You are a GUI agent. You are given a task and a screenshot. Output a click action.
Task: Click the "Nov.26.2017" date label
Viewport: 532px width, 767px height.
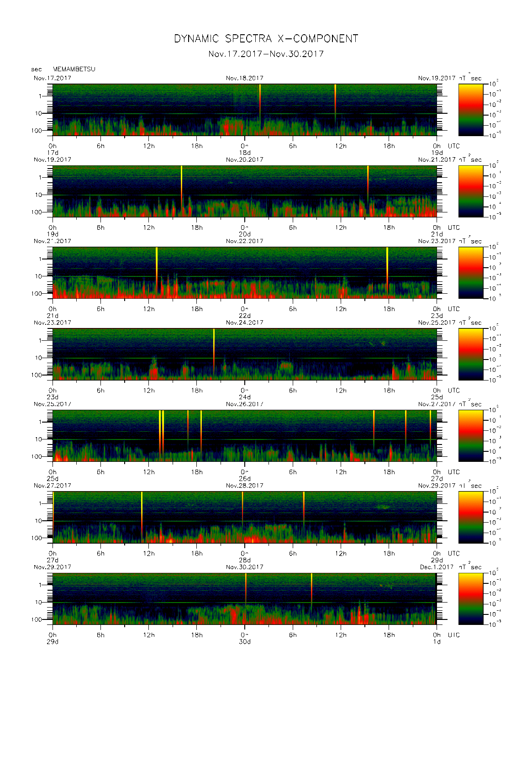point(244,404)
